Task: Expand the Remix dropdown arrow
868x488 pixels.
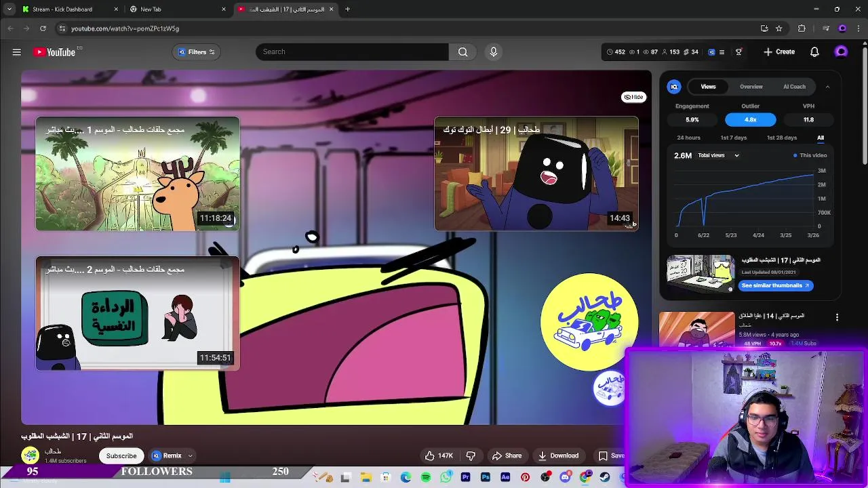Action: pos(191,456)
